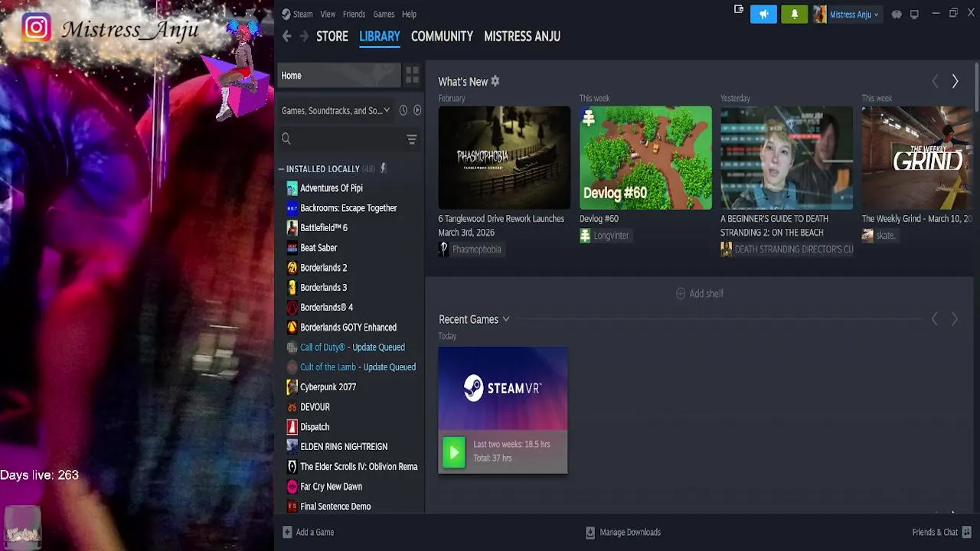Open the View menu

328,14
